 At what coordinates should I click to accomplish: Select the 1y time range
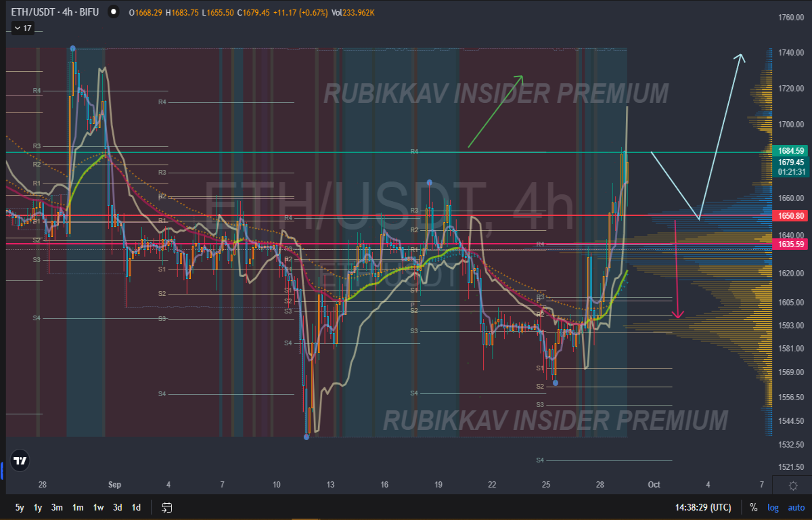tap(38, 507)
